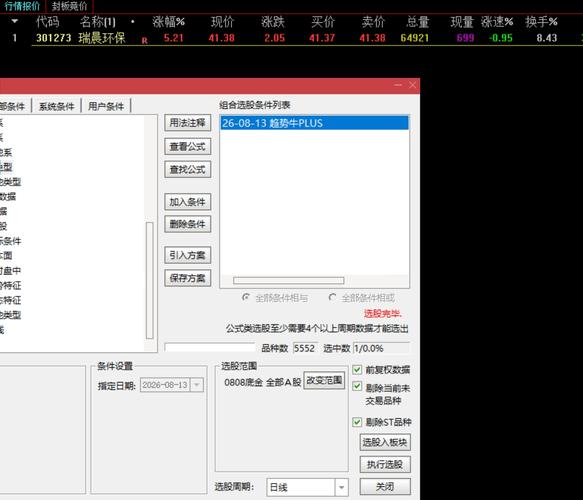Select the 全部条件相与 radio button
Viewport: 583px width, 500px height.
click(x=246, y=297)
